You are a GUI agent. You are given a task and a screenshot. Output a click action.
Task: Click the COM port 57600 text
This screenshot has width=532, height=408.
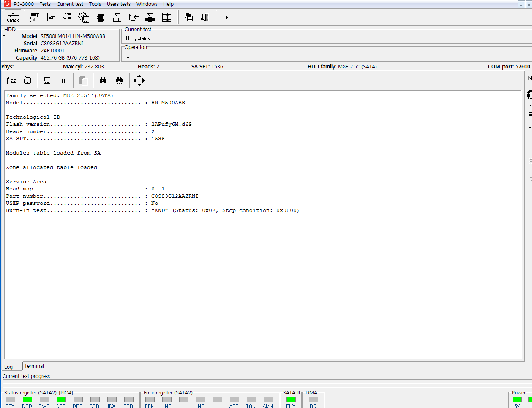pyautogui.click(x=509, y=67)
